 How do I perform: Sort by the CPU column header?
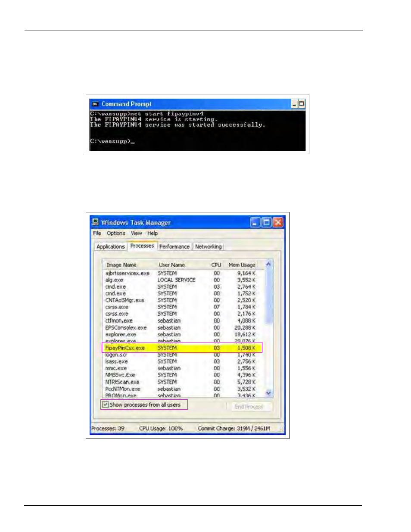[x=216, y=265]
